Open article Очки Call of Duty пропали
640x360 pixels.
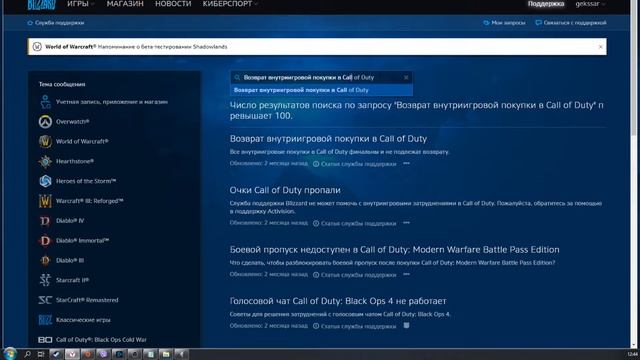click(x=285, y=190)
